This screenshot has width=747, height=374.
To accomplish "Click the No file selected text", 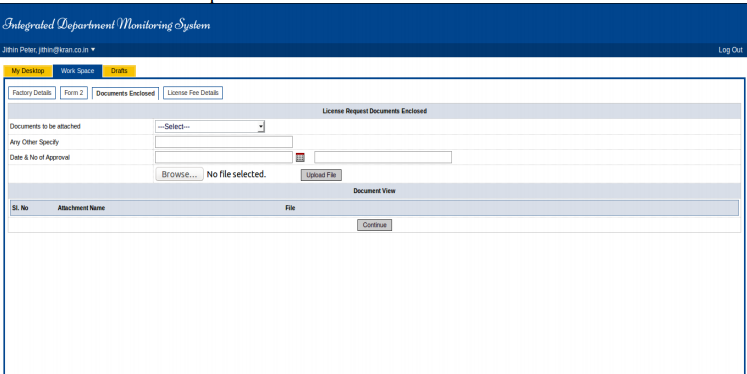I will coord(236,174).
